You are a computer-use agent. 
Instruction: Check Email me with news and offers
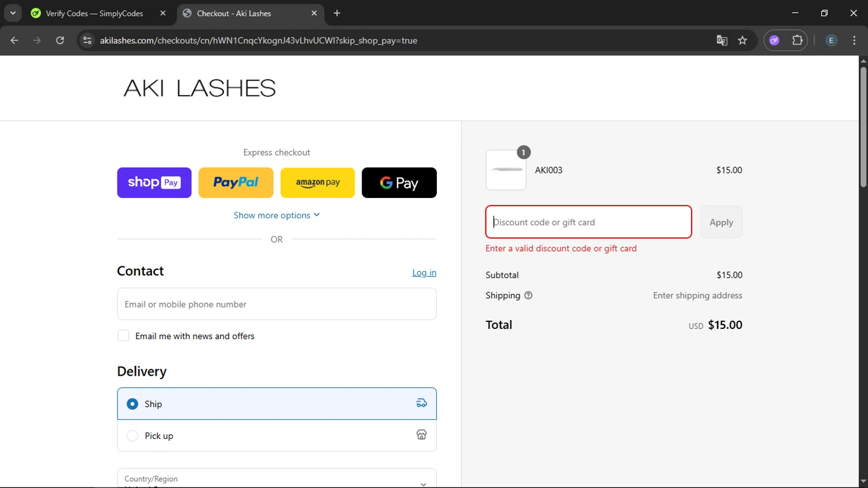coord(123,336)
